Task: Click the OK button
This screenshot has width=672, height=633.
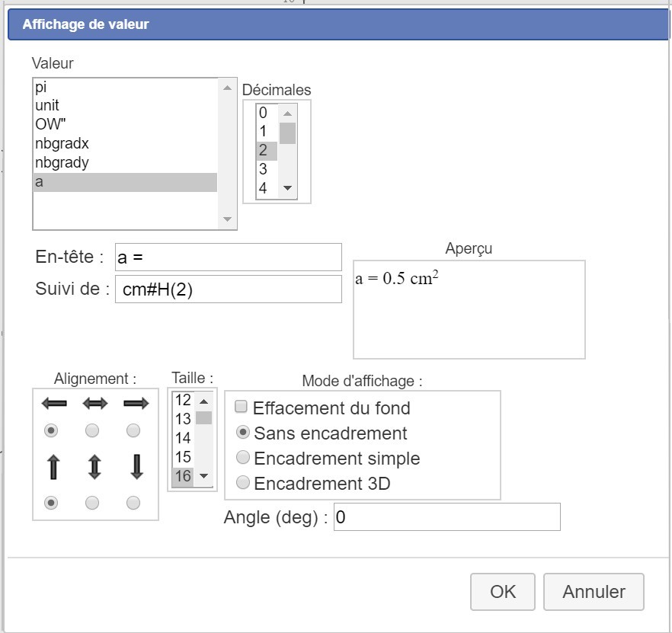Action: point(503,592)
